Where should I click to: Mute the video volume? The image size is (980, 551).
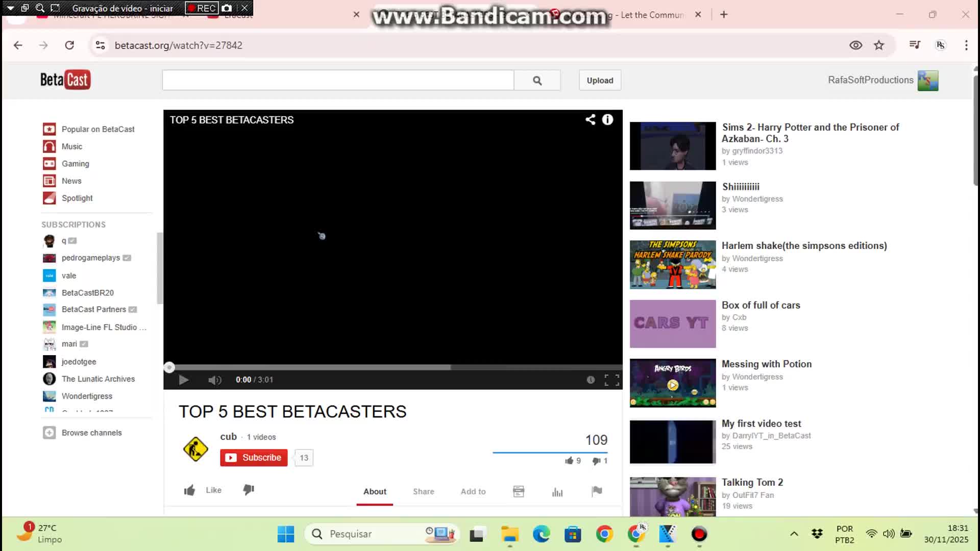click(x=215, y=380)
